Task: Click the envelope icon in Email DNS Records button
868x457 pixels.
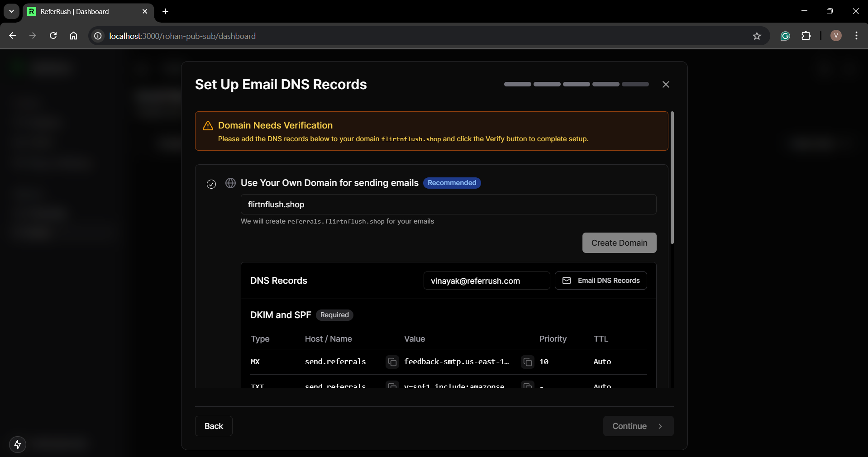Action: coord(567,281)
